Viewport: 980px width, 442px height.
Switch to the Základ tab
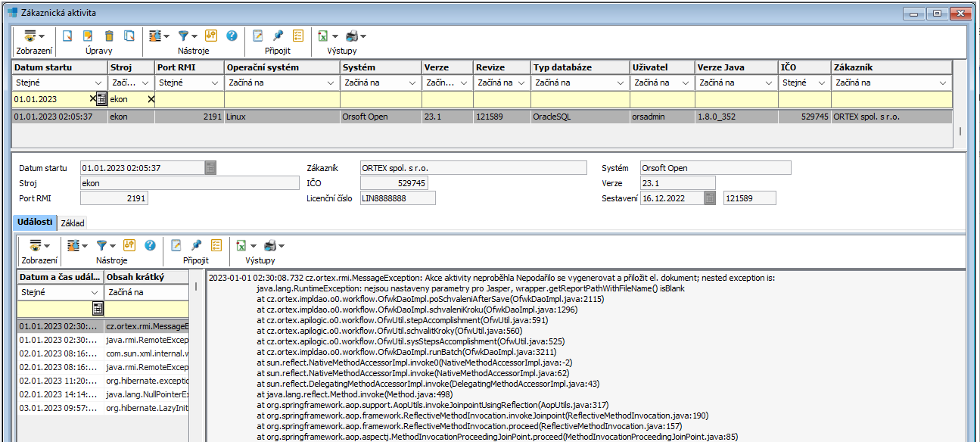(x=73, y=223)
